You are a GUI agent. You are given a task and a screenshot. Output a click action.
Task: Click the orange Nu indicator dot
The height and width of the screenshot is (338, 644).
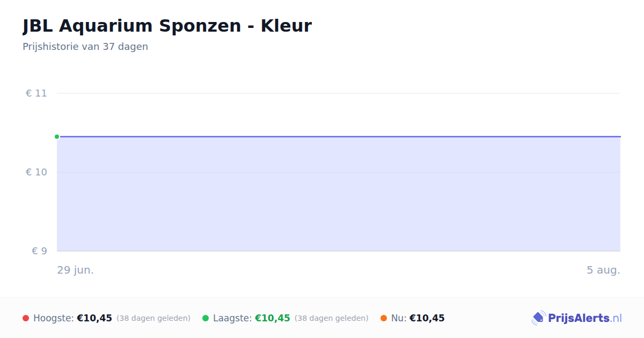[384, 318]
